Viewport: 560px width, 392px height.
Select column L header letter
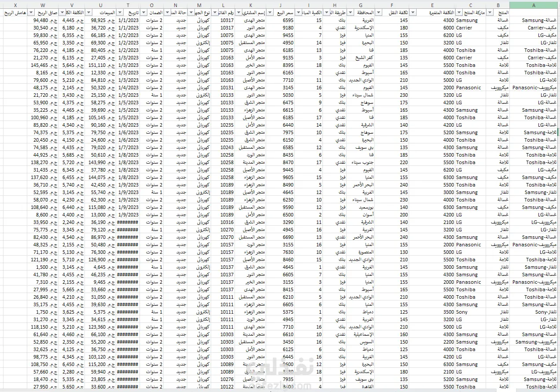coord(222,5)
